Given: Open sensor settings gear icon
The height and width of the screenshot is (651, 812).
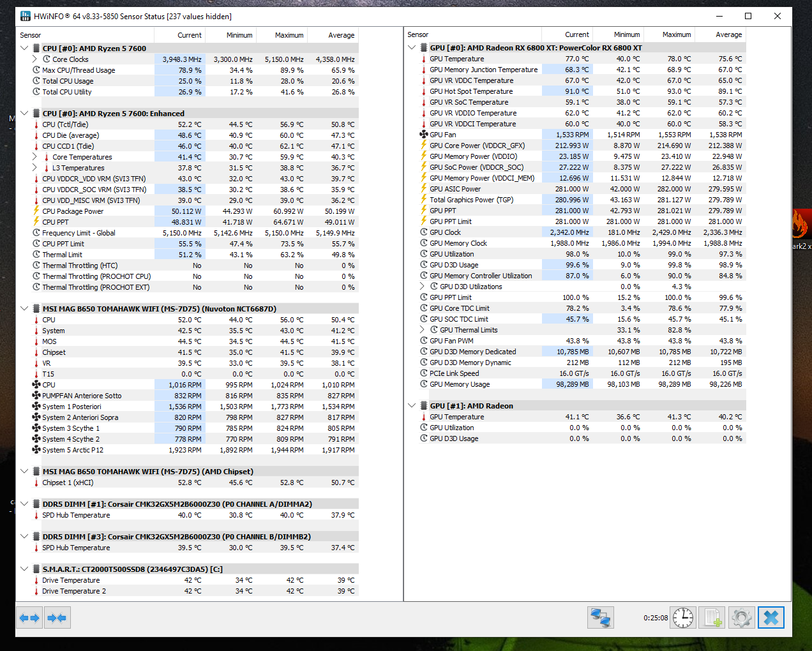Looking at the screenshot, I should pos(741,618).
